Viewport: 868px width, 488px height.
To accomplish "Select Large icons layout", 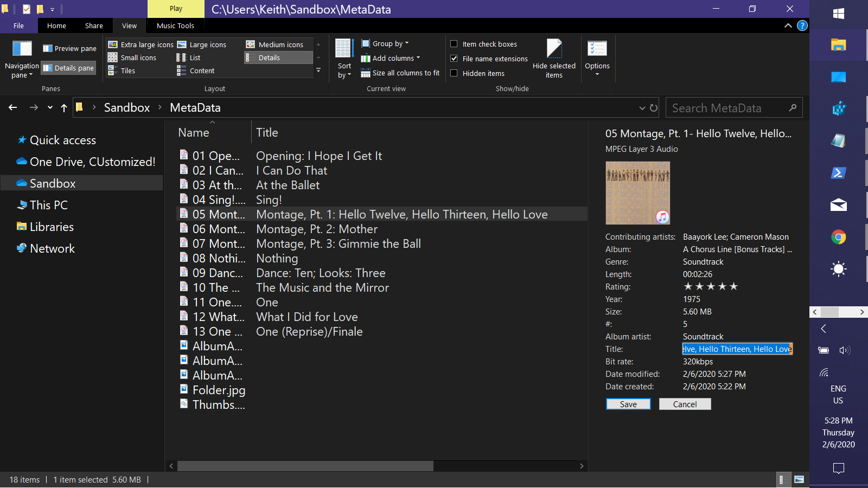I will (202, 44).
